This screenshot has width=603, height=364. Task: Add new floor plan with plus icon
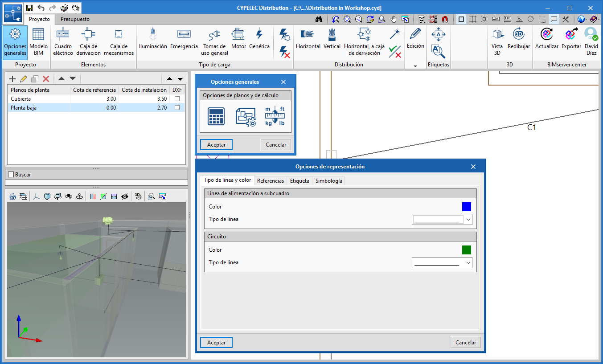[x=12, y=79]
